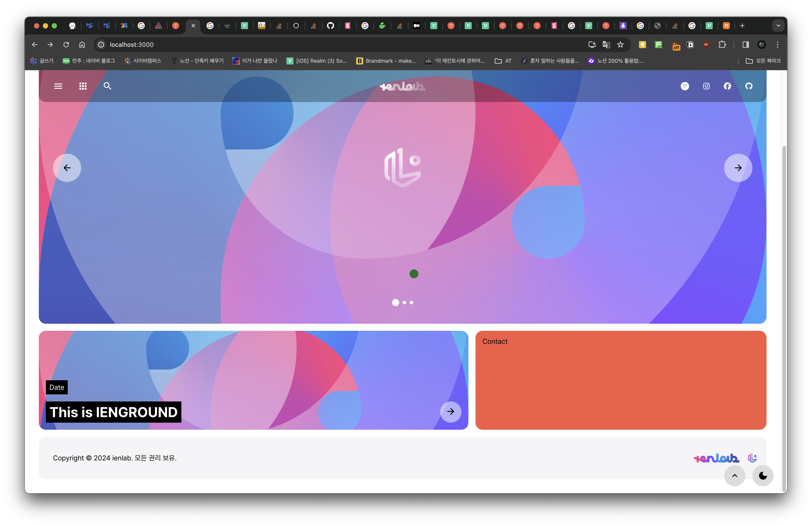
Task: Select the second carousel indicator dot
Action: coord(404,303)
